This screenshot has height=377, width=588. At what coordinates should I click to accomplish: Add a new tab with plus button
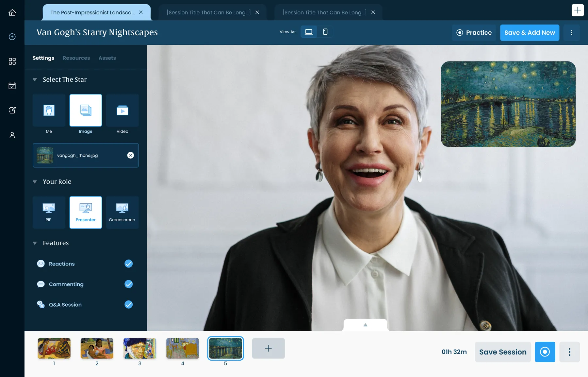578,10
